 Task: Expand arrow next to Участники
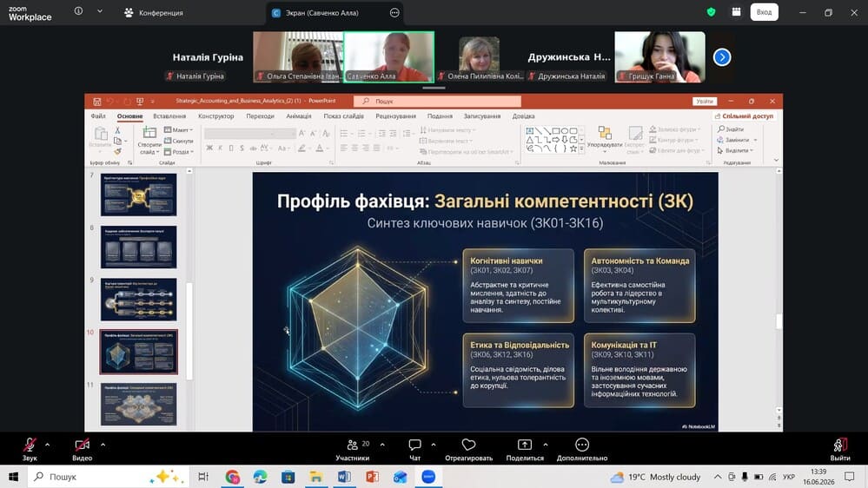[382, 445]
